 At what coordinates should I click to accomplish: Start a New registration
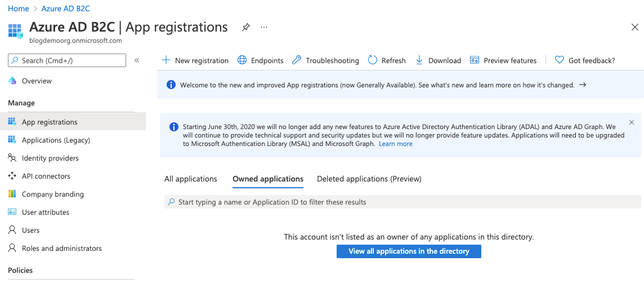(195, 60)
